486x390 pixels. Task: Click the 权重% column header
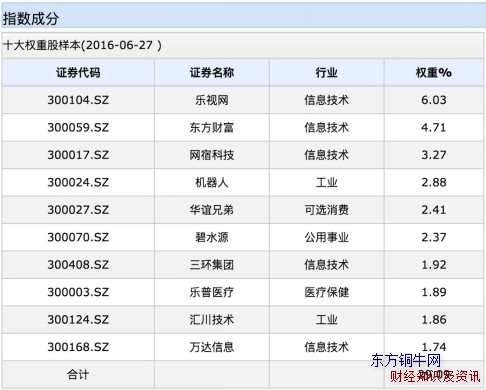coord(434,73)
